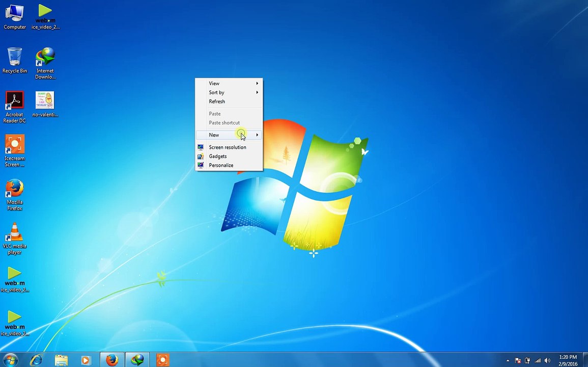
Task: Open the Windows Start menu
Action: tap(10, 360)
